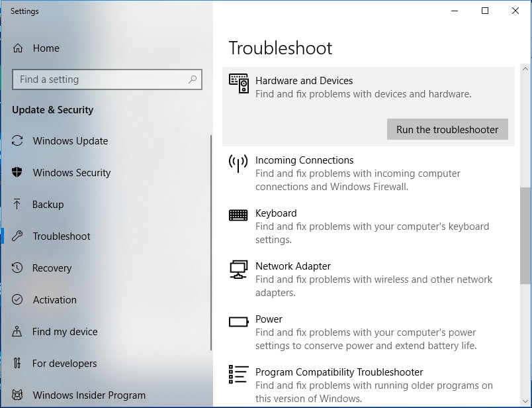Click the For developers sliders icon
532x408 pixels.
[18, 364]
